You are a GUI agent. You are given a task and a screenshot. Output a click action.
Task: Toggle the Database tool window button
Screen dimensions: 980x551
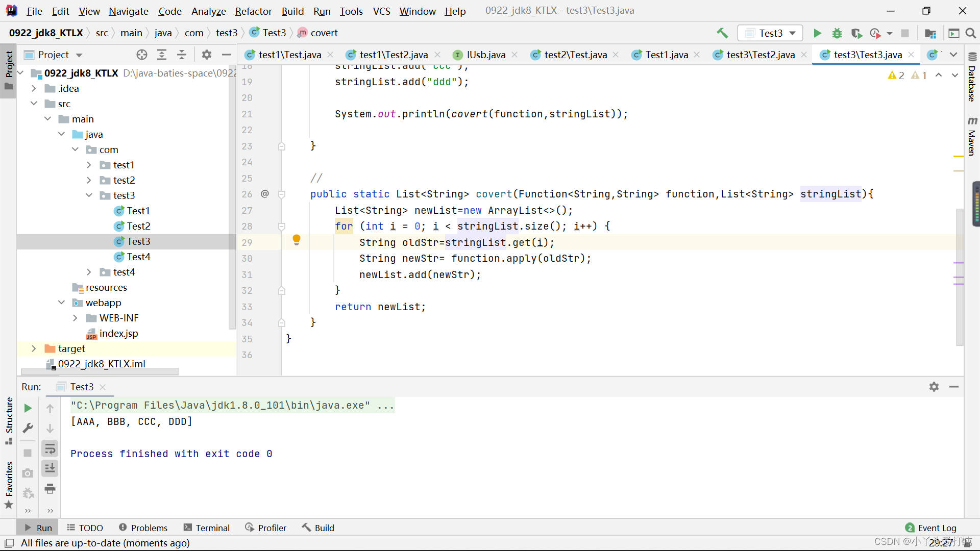pyautogui.click(x=972, y=78)
